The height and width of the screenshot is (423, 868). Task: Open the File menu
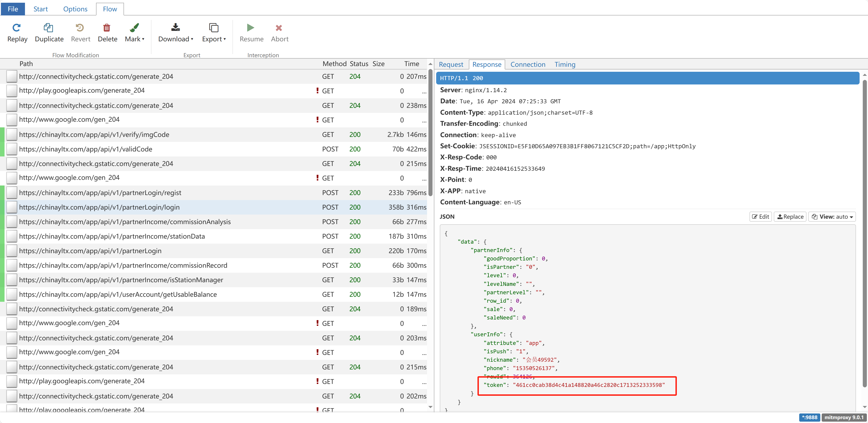click(x=13, y=9)
